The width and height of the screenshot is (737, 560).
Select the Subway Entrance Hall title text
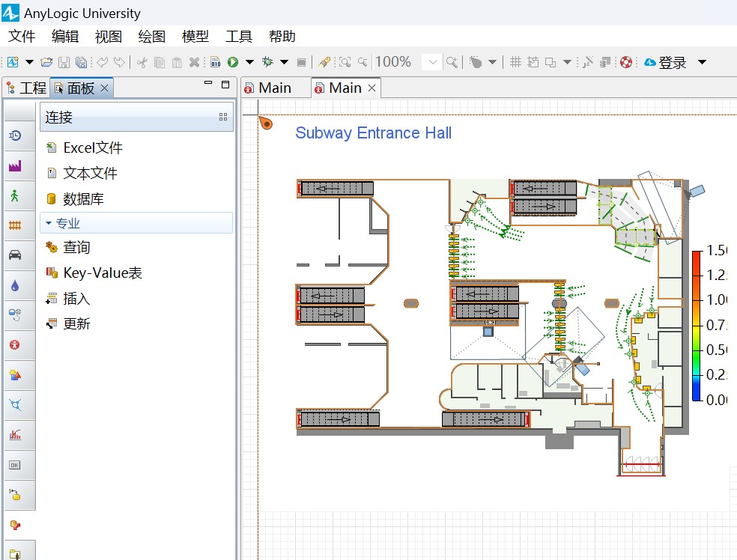click(373, 133)
